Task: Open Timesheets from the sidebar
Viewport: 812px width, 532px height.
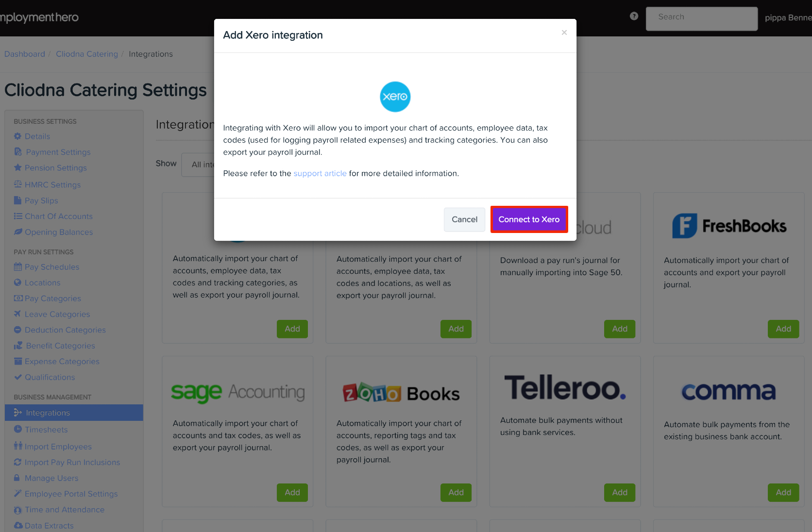Action: click(46, 430)
